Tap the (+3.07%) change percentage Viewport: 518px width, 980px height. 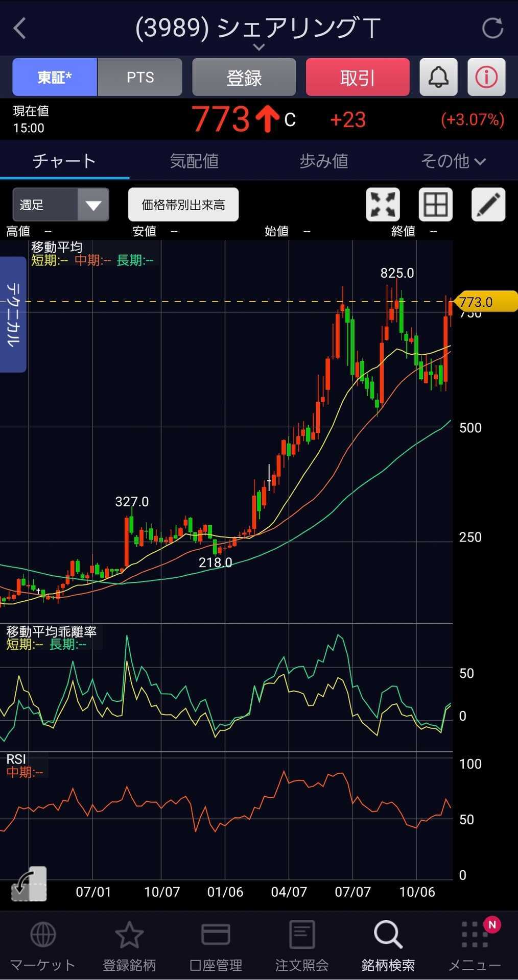coord(473,119)
